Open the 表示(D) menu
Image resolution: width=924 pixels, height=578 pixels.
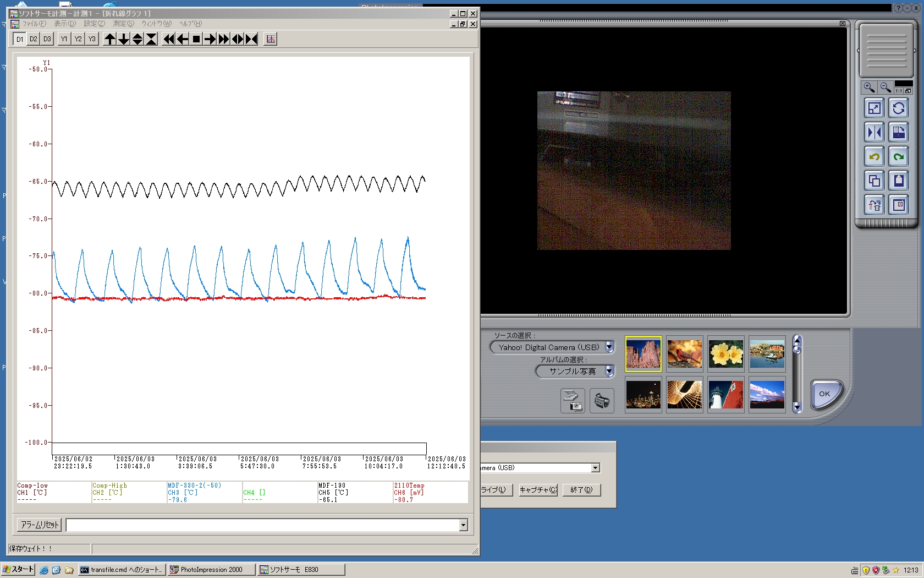point(65,24)
